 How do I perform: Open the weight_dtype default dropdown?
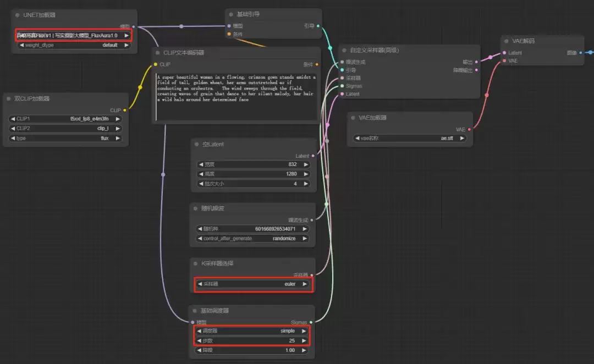coord(74,45)
